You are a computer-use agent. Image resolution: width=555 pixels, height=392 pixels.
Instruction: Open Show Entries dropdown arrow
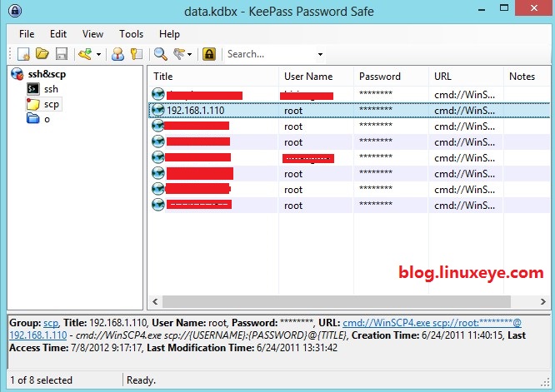click(189, 54)
